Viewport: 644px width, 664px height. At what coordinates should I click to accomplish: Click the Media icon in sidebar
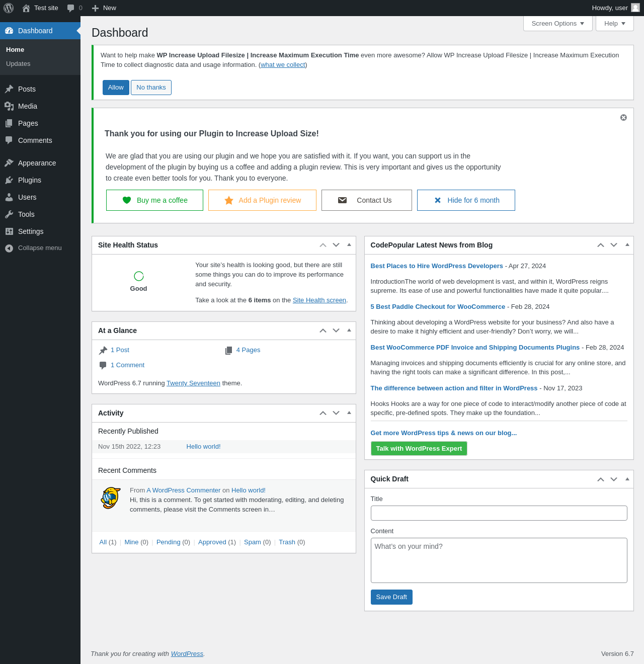point(9,106)
